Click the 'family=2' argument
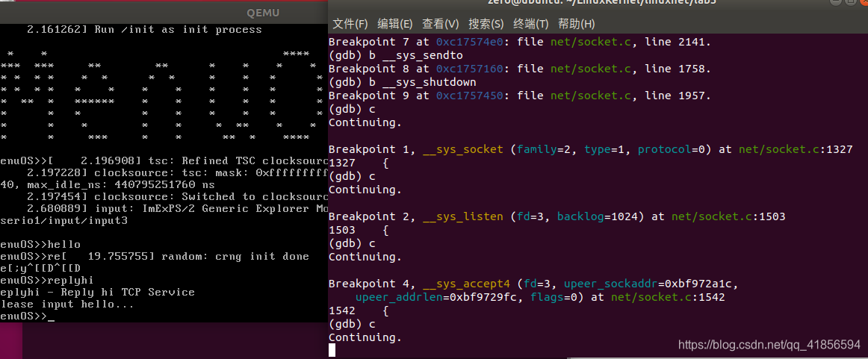The height and width of the screenshot is (359, 868). click(x=545, y=150)
